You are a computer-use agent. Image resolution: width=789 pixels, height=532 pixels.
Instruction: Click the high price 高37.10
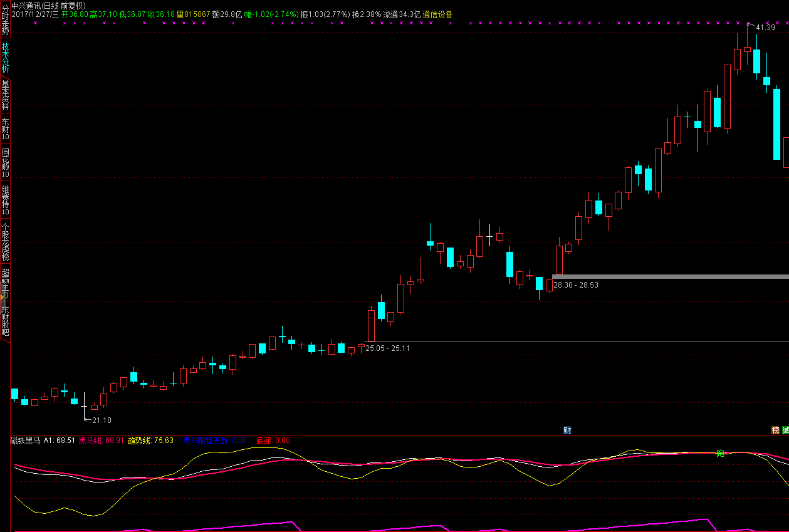[x=103, y=14]
